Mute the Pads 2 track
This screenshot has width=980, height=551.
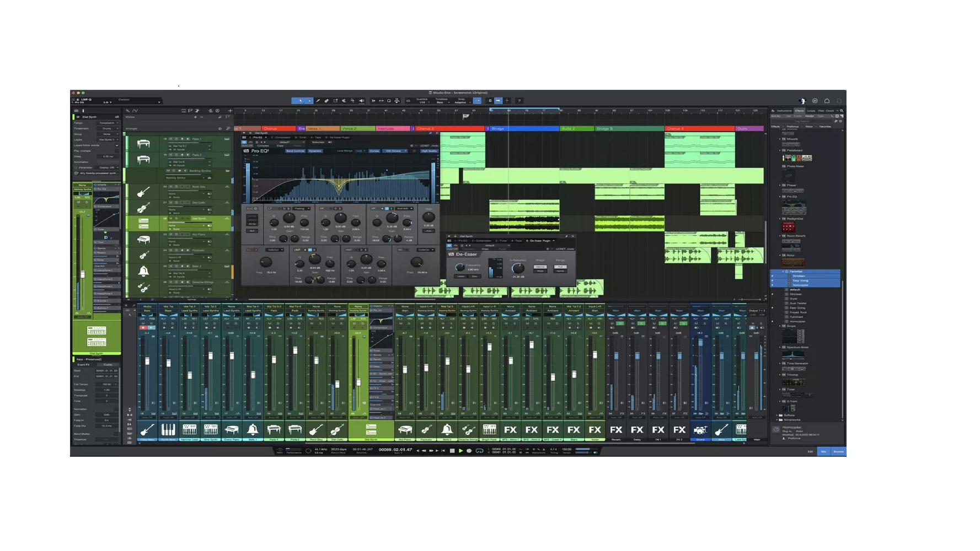171,155
